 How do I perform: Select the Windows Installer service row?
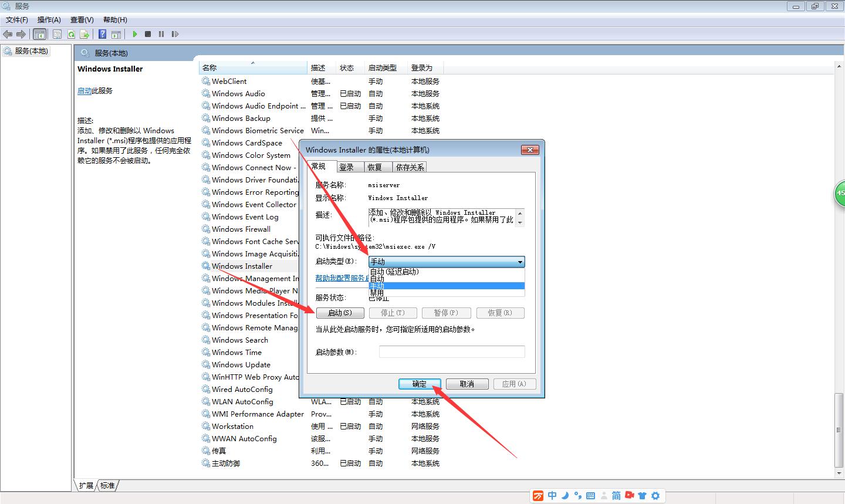click(250, 266)
